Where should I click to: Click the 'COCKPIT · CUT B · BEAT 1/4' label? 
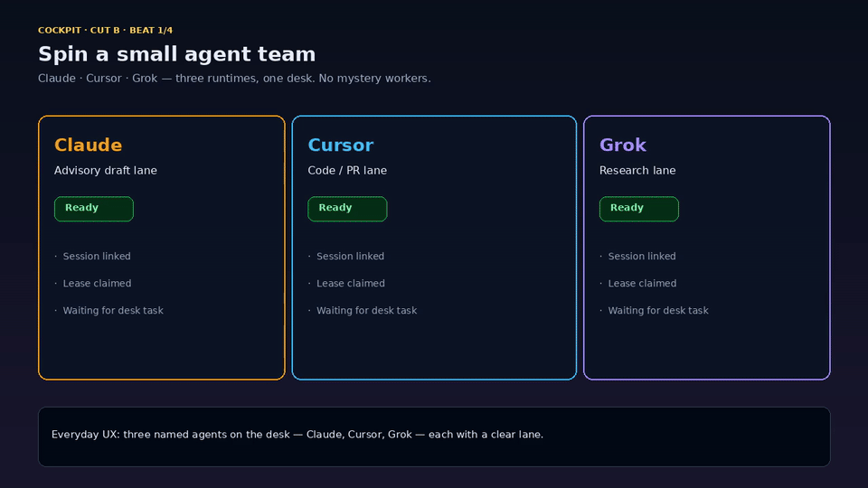tap(105, 31)
